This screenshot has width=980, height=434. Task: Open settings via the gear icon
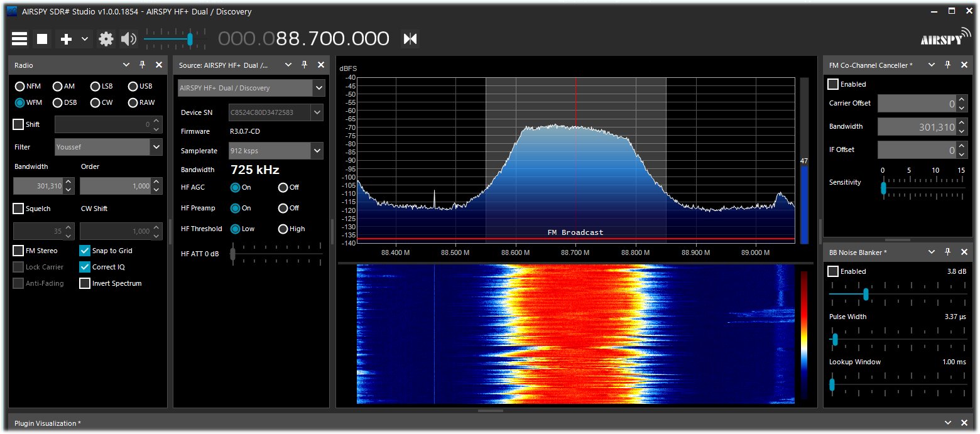tap(106, 39)
